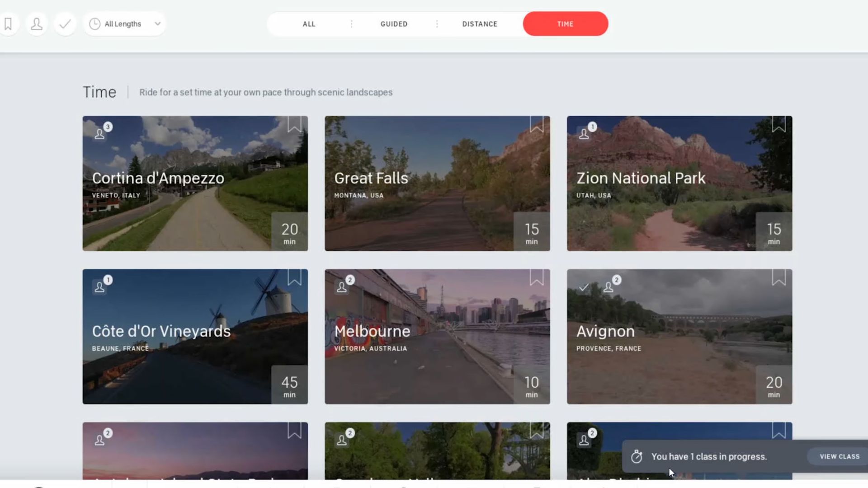Click riders icon on Côte d'Or Vineyards card
This screenshot has height=488, width=868.
[100, 287]
